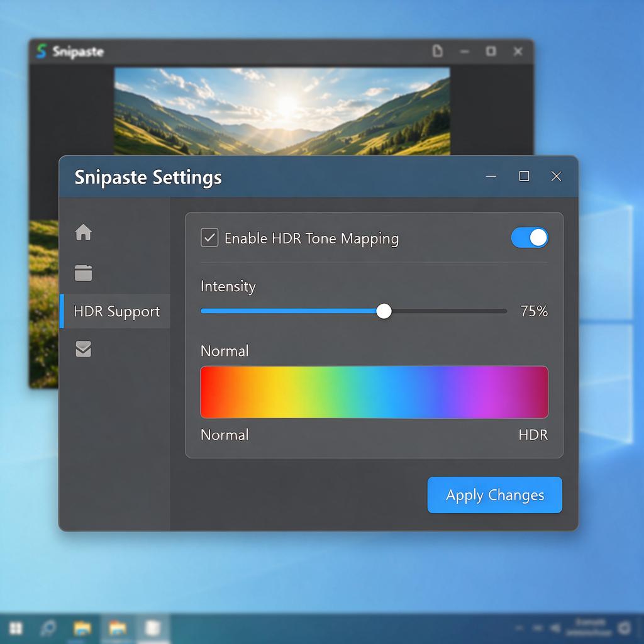Viewport: 644px width, 644px height.
Task: Click the 75% intensity value
Action: coord(534,311)
